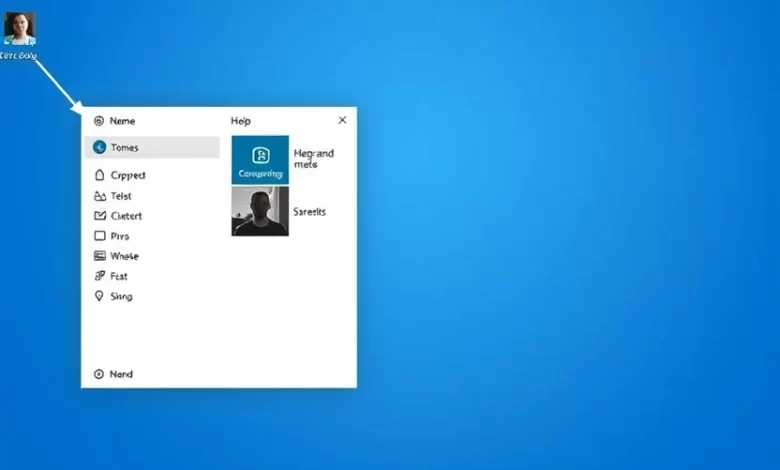Close the panel with the X button
The image size is (780, 470).
click(x=342, y=120)
